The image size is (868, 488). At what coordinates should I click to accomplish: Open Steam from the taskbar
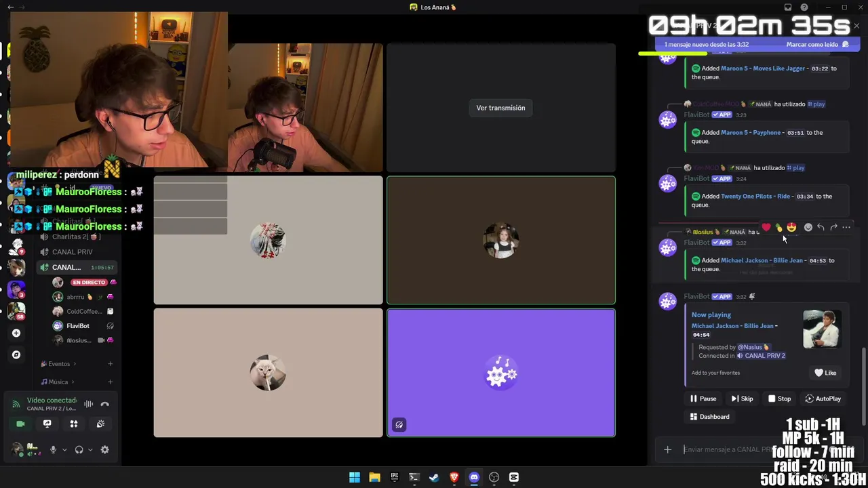point(434,477)
